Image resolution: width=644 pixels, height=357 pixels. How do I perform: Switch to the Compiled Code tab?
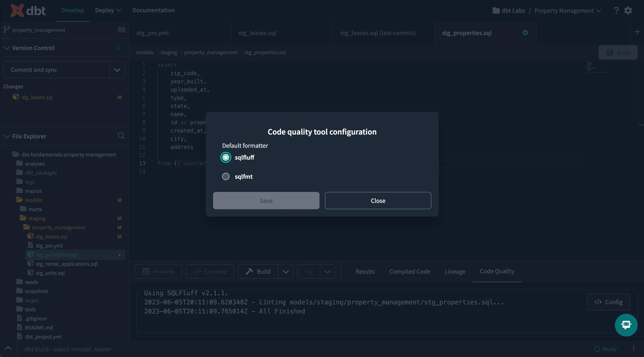[410, 272]
